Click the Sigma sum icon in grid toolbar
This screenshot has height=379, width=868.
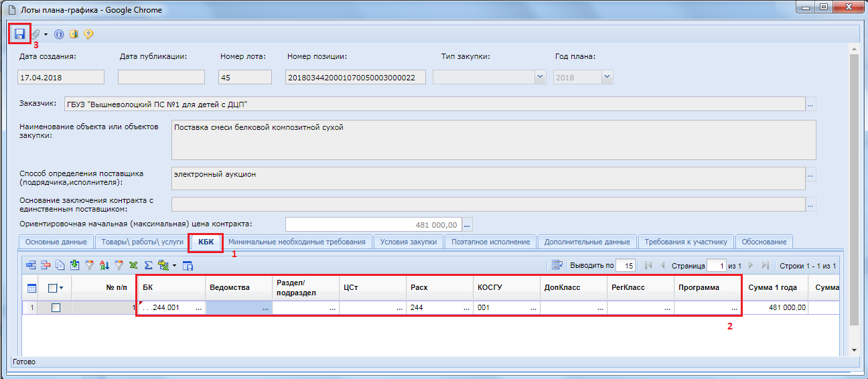point(148,265)
